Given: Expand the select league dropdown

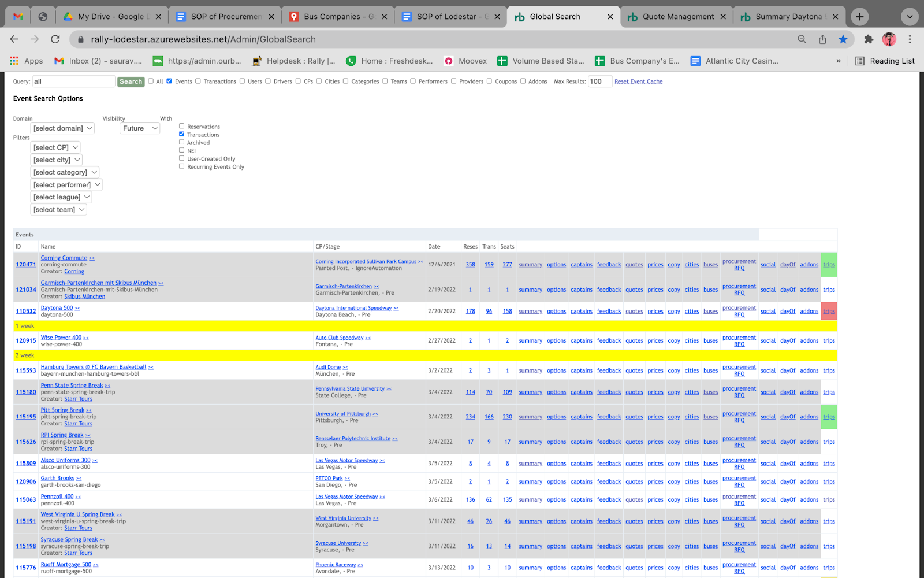Looking at the screenshot, I should coord(61,197).
